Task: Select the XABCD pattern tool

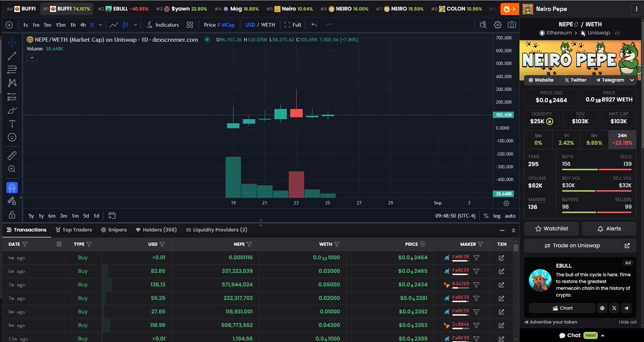Action: point(12,83)
